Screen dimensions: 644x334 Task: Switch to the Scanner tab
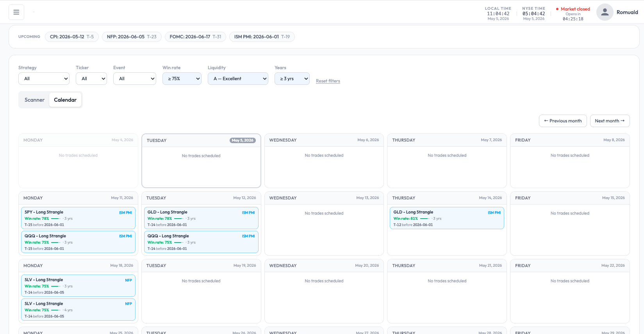click(x=34, y=100)
